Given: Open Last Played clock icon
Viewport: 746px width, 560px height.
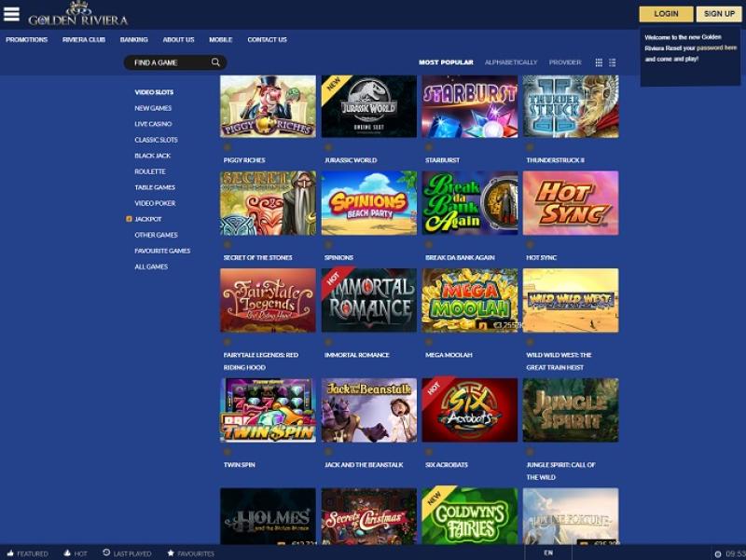Looking at the screenshot, I should 106,553.
